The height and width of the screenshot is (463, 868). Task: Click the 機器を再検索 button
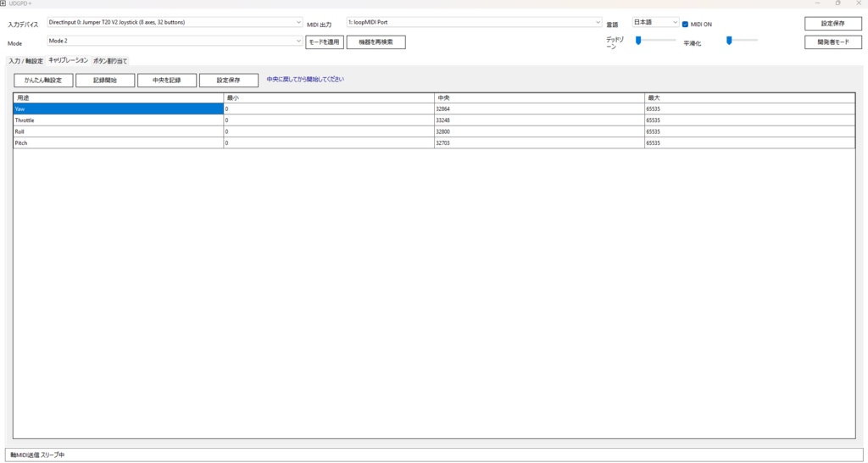pyautogui.click(x=376, y=42)
